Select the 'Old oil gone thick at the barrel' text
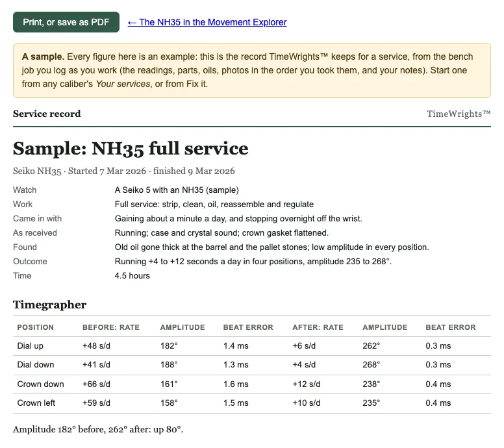 [x=272, y=247]
